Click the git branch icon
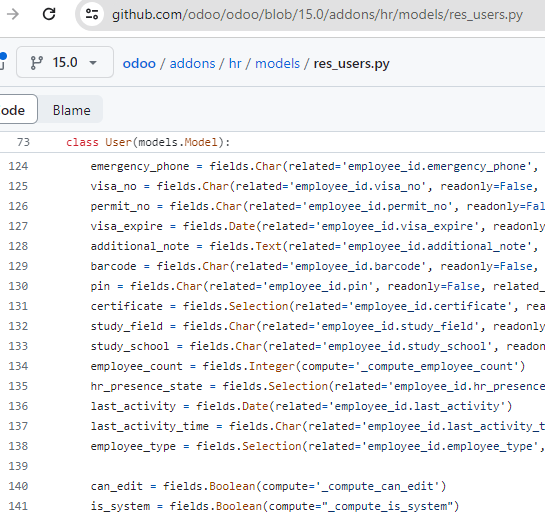This screenshot has height=513, width=545. 36,63
